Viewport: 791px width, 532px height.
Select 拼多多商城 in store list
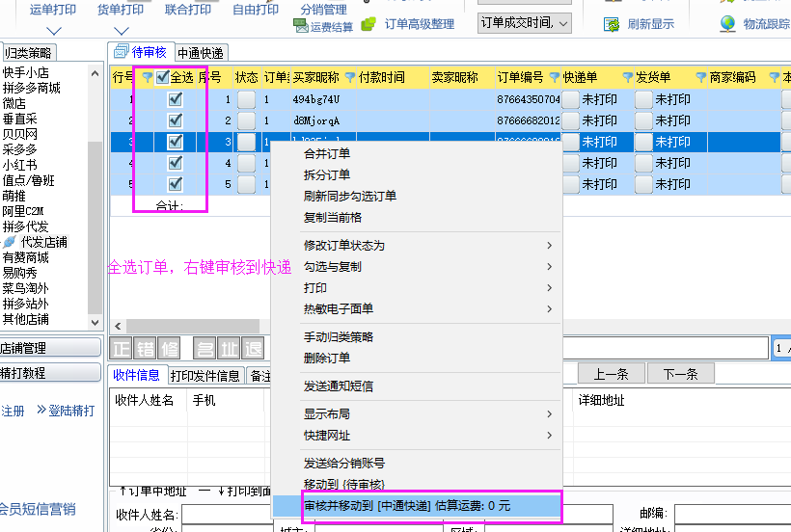click(x=31, y=88)
